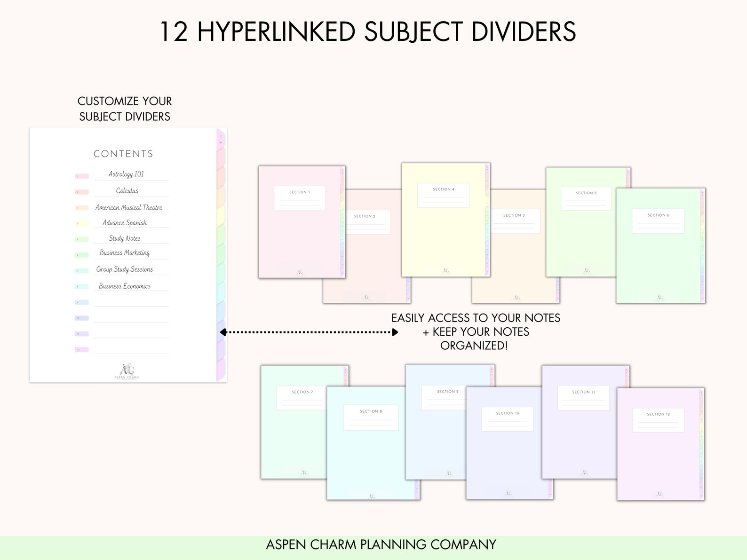Click the yellow number tag beside Advance Spanish
Viewport: 747px width, 560px height.
click(82, 224)
